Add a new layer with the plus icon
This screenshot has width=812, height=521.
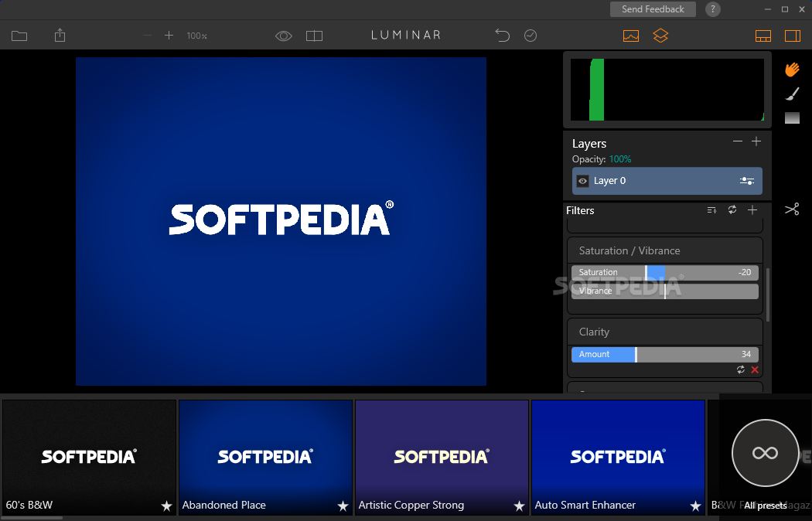tap(756, 141)
